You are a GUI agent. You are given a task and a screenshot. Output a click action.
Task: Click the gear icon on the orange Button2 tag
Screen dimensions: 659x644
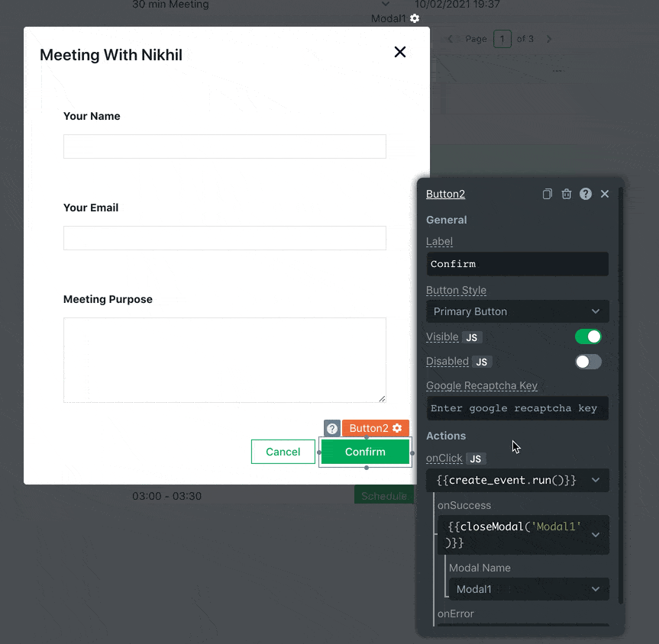click(x=397, y=428)
